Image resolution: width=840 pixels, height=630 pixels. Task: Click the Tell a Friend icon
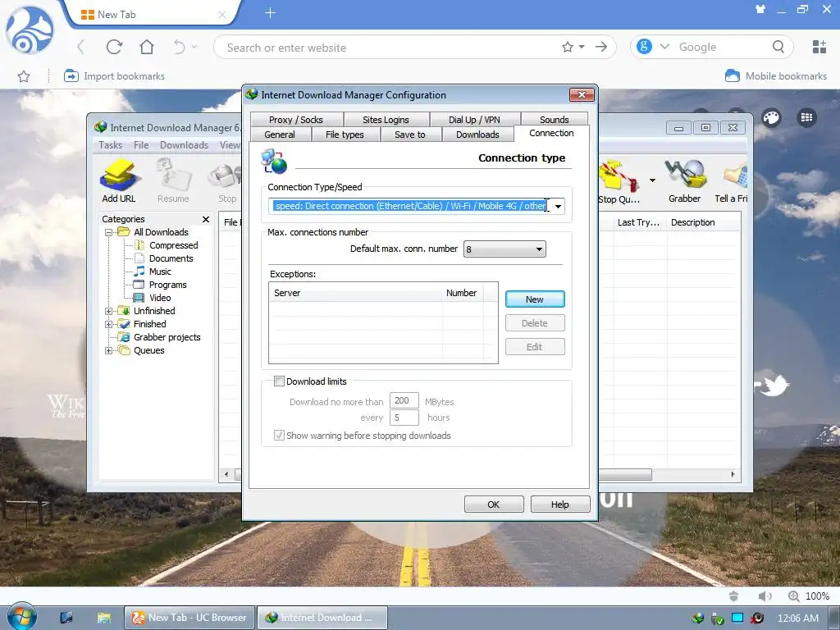click(735, 176)
